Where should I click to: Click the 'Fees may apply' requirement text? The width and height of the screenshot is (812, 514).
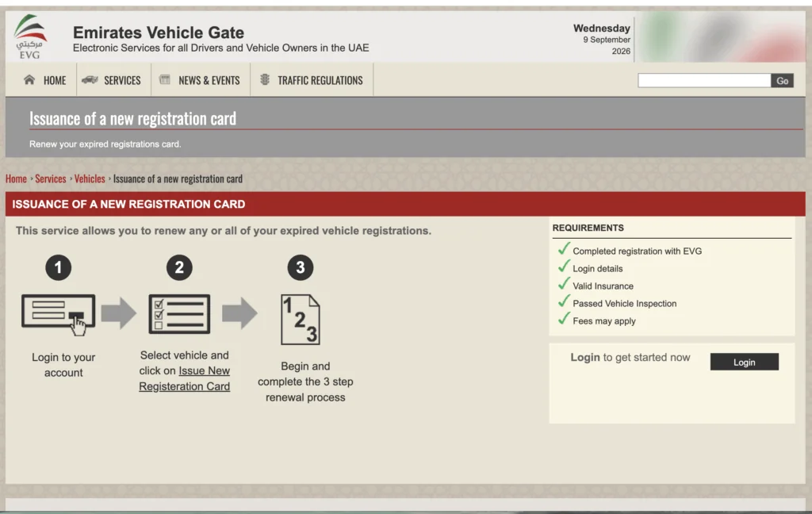[x=603, y=321]
